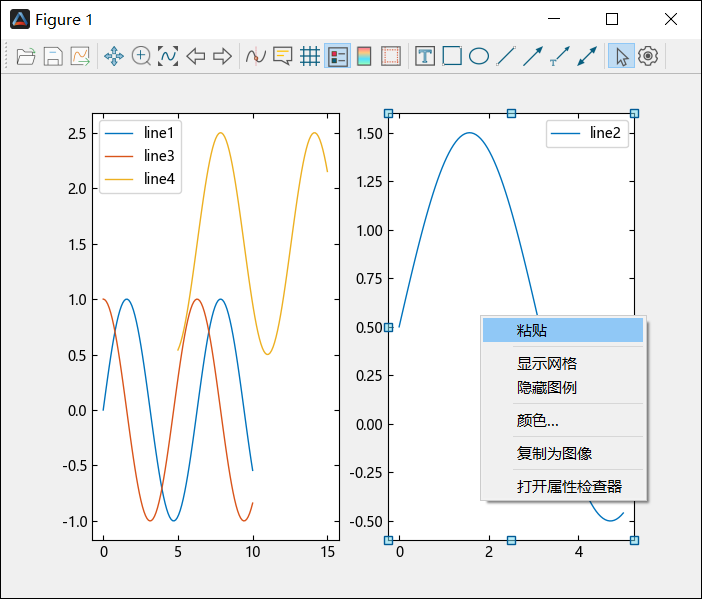702x599 pixels.
Task: Click the line4 legend entry
Action: (x=158, y=179)
